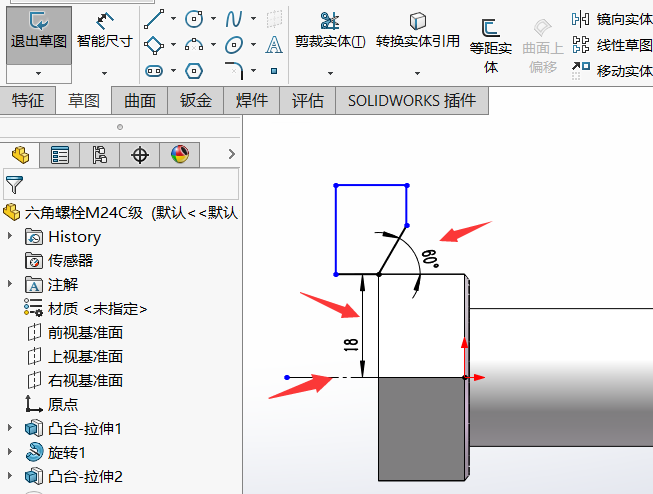
Task: Select the sketch Point tool
Action: pyautogui.click(x=274, y=71)
